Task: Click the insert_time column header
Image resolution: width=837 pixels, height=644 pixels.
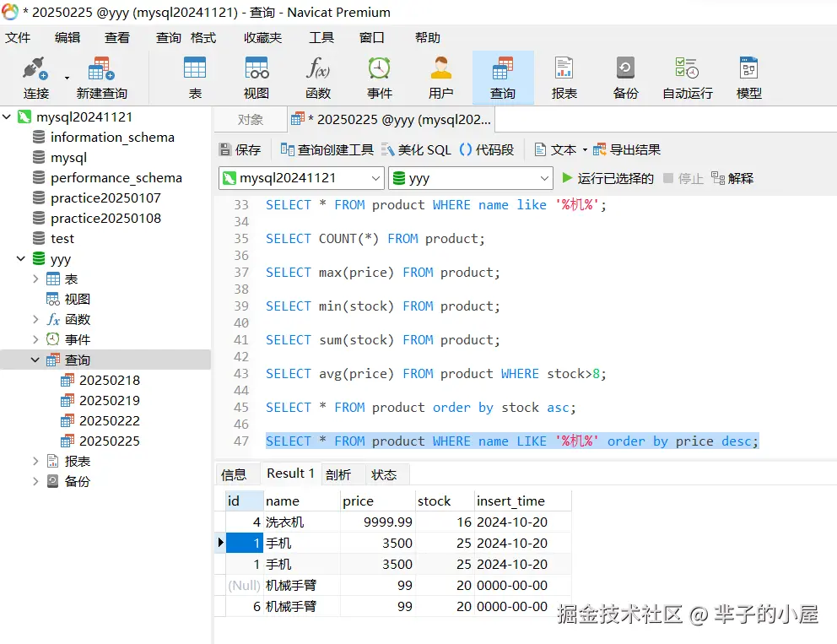Action: click(523, 501)
